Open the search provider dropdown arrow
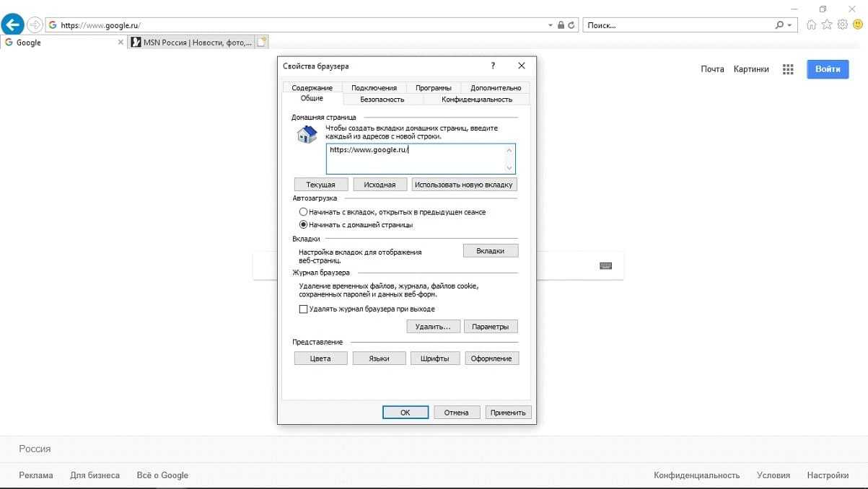Screen dimensions: 868x489 click(789, 25)
